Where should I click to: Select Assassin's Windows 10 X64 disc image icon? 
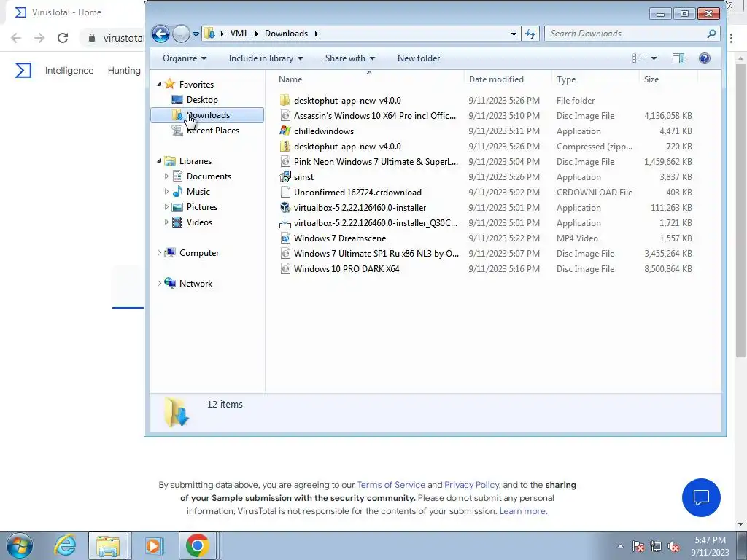[285, 116]
